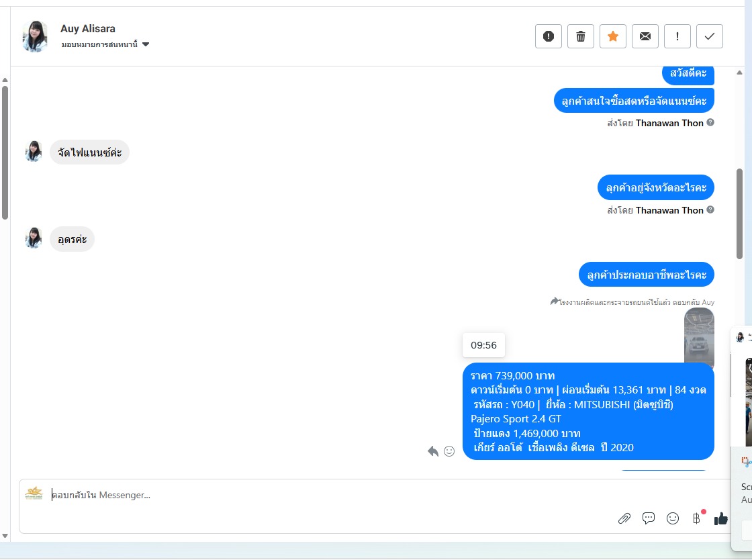The width and height of the screenshot is (752, 560).
Task: Send a thumbs-up like
Action: click(x=720, y=518)
